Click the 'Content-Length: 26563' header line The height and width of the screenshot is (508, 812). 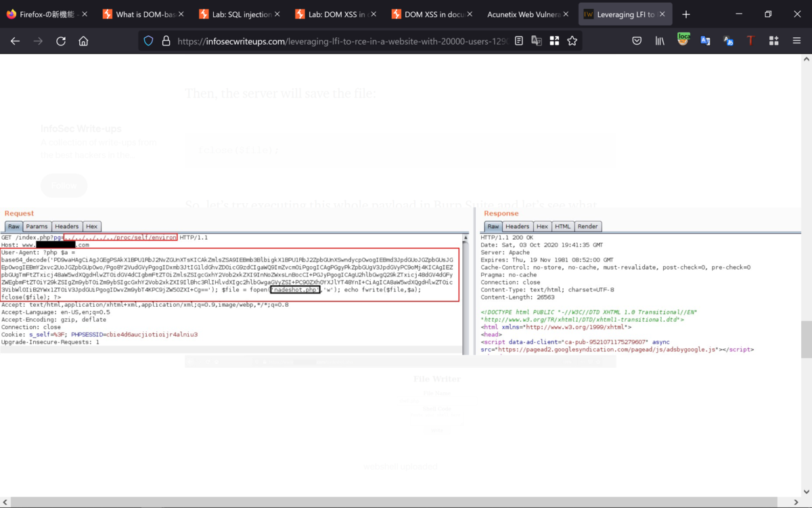pos(517,297)
